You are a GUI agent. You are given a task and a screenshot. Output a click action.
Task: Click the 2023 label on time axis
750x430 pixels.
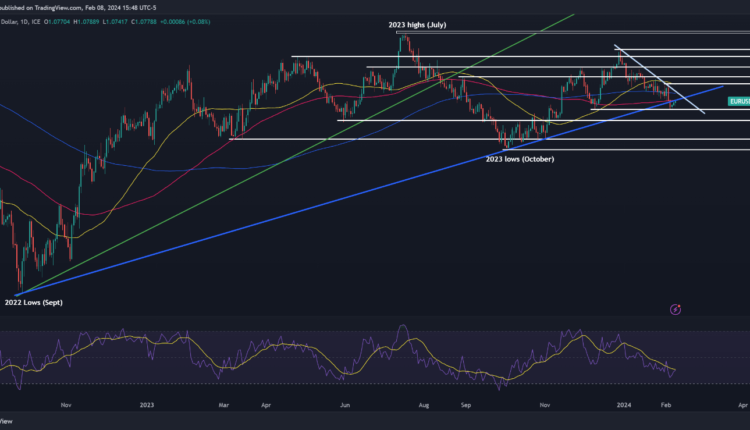click(147, 405)
